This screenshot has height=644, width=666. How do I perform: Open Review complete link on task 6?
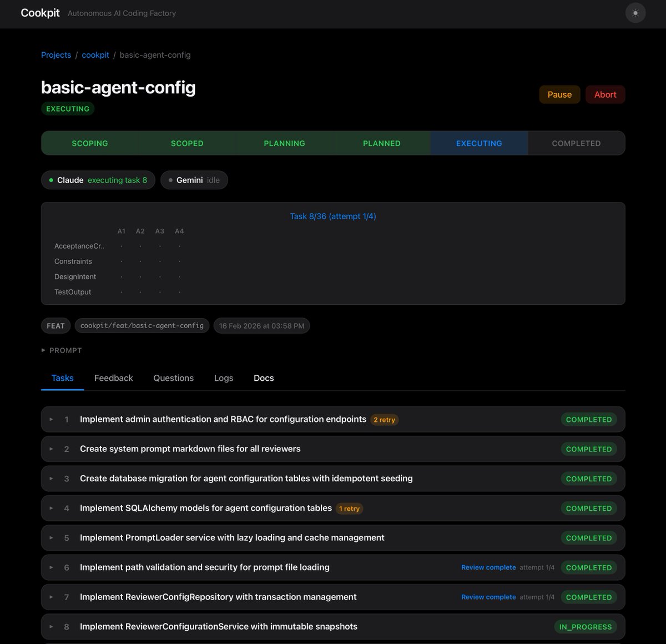pyautogui.click(x=488, y=567)
